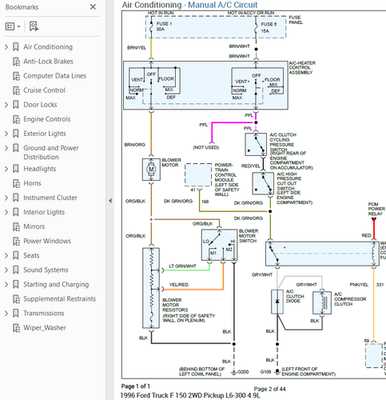This screenshot has width=386, height=400.
Task: Click the 'Page 1 of 1' text
Action: tap(136, 387)
